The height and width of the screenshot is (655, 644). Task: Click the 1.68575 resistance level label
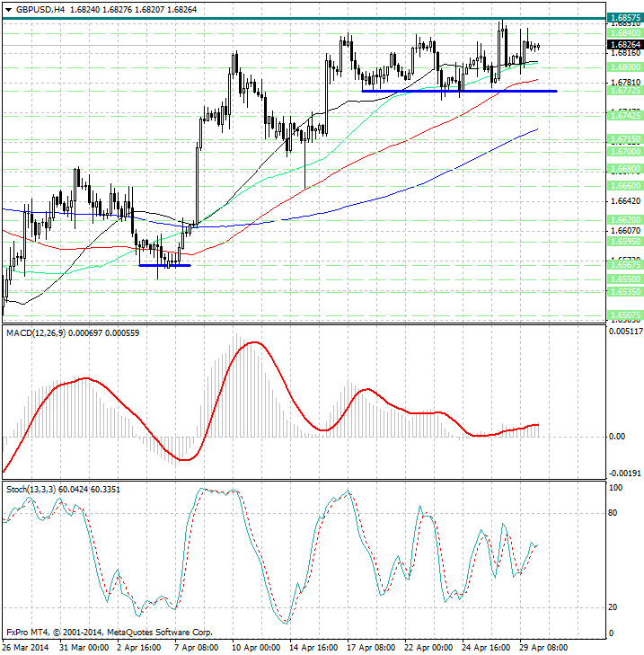623,18
